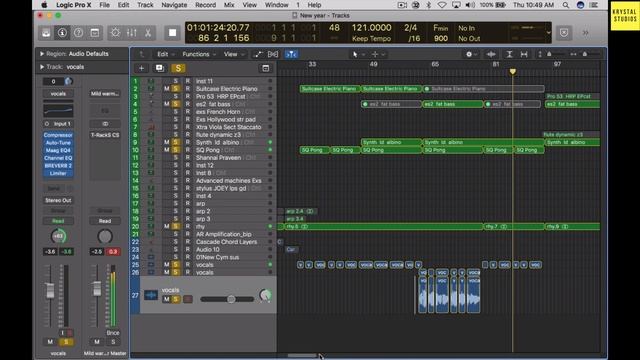Viewport: 640px width, 360px height.
Task: Toggle horizontal auto zoom icon
Action: 524,54
